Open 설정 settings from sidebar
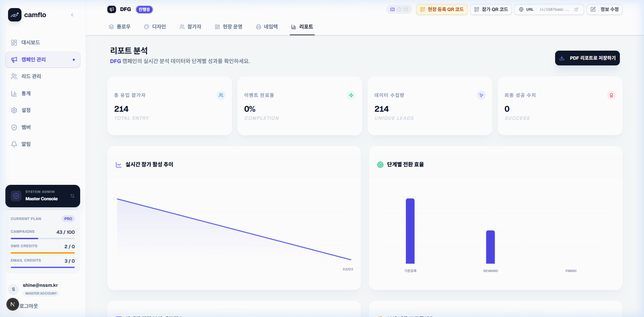This screenshot has width=644, height=317. click(x=26, y=110)
